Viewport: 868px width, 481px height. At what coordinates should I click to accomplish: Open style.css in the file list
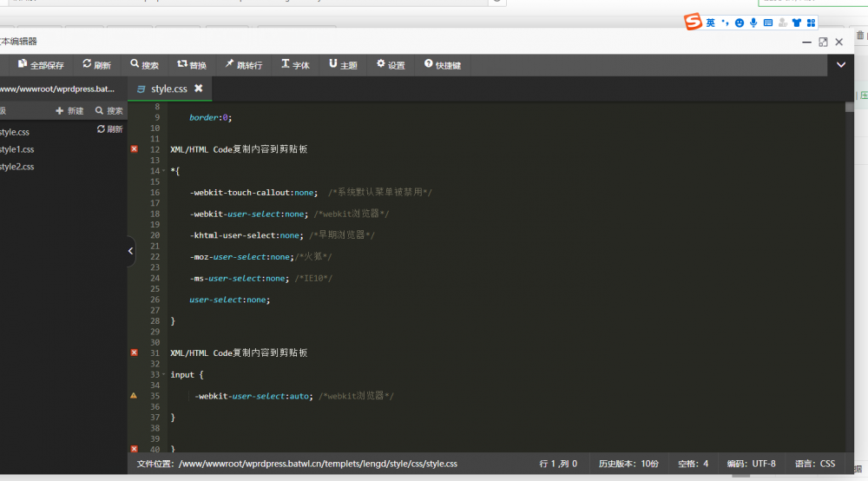click(x=15, y=132)
